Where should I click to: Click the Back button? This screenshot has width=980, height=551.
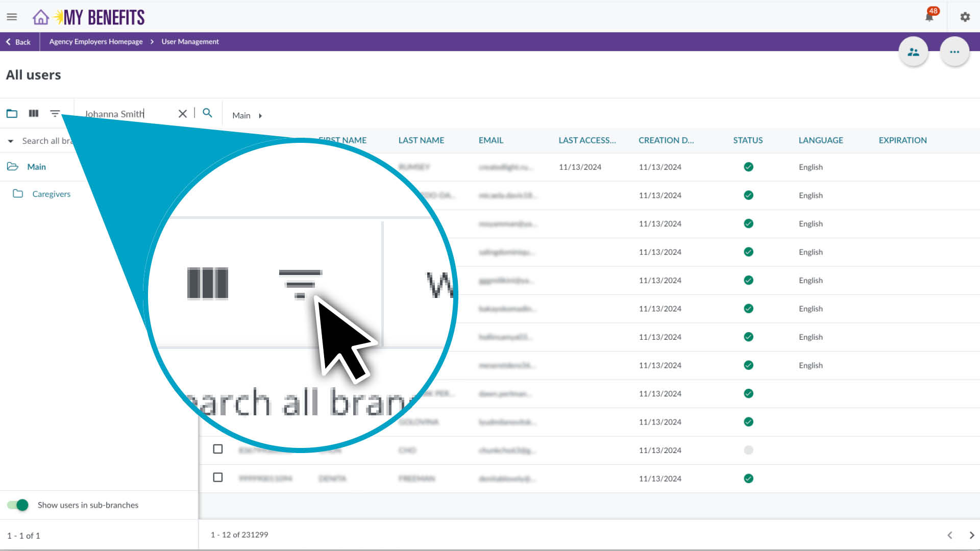pyautogui.click(x=19, y=41)
